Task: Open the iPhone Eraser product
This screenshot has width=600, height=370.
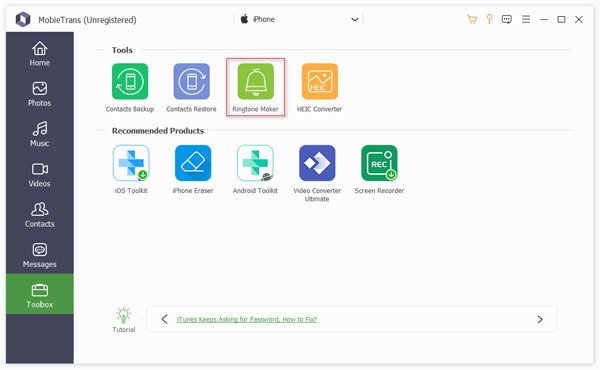Action: click(193, 163)
